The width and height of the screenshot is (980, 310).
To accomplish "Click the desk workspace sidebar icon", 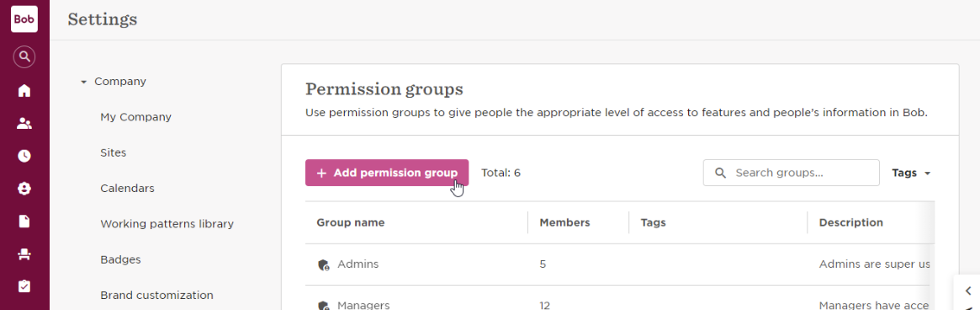I will [24, 254].
